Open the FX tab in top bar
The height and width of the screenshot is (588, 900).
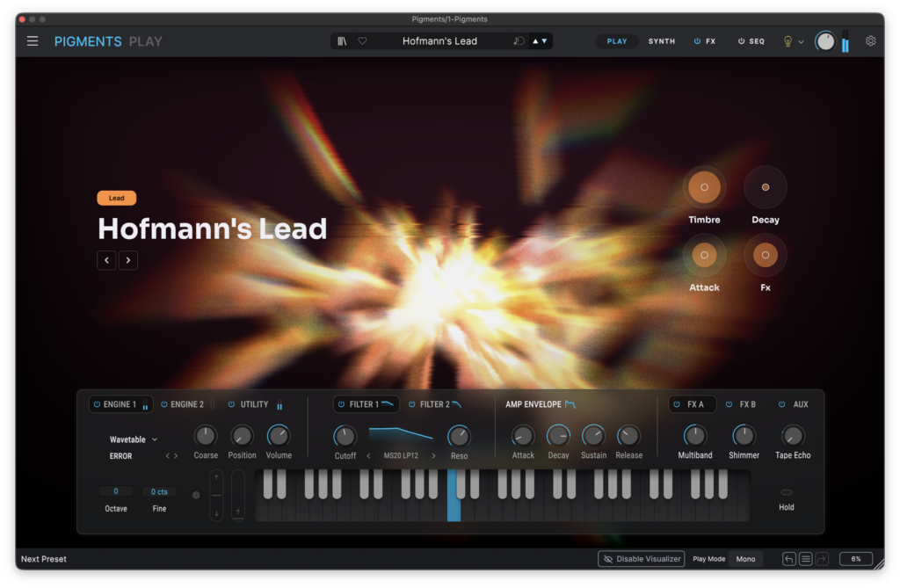tap(710, 41)
